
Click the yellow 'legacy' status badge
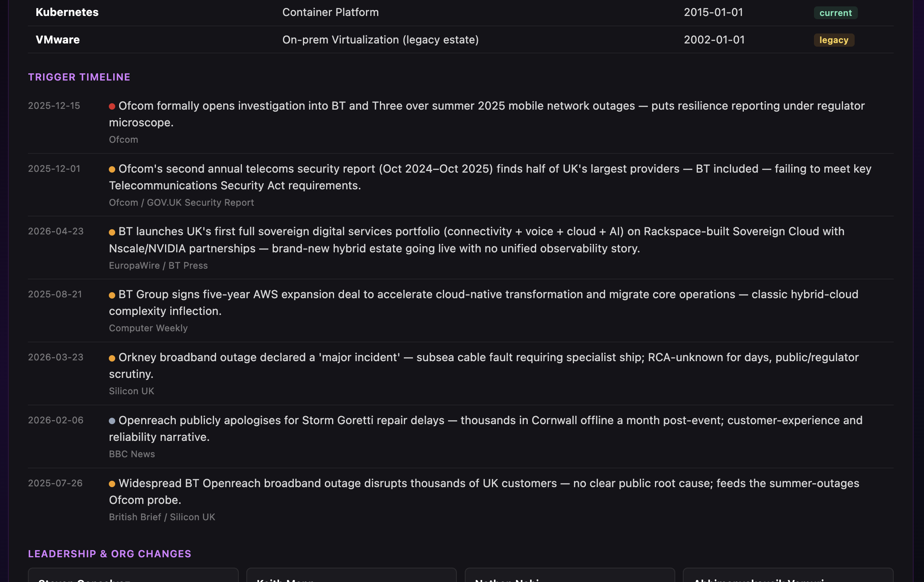coord(834,40)
